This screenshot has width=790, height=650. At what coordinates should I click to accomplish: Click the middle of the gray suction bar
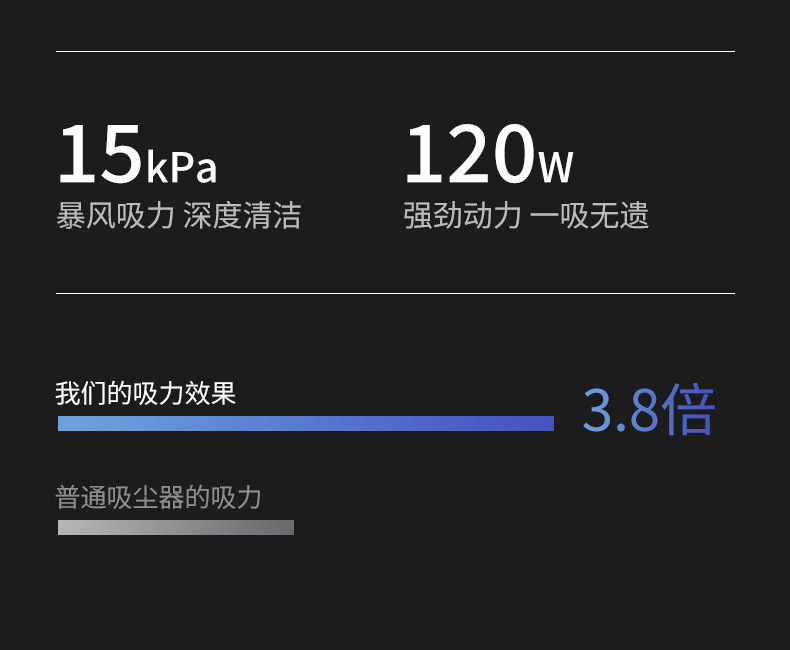(x=176, y=527)
